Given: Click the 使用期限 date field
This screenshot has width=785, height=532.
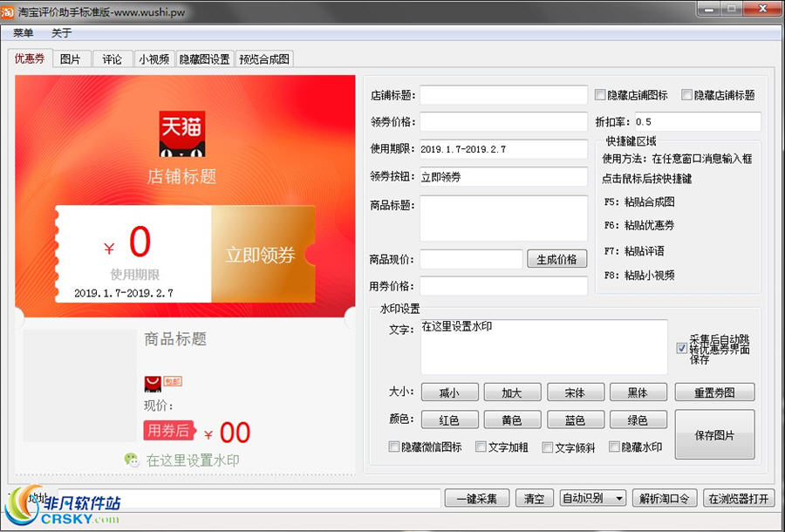Looking at the screenshot, I should point(503,149).
